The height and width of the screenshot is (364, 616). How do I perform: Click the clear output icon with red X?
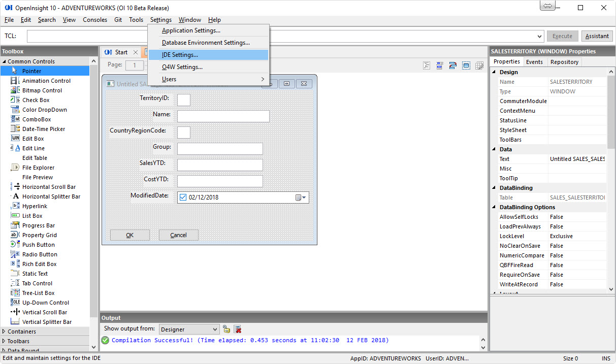237,329
